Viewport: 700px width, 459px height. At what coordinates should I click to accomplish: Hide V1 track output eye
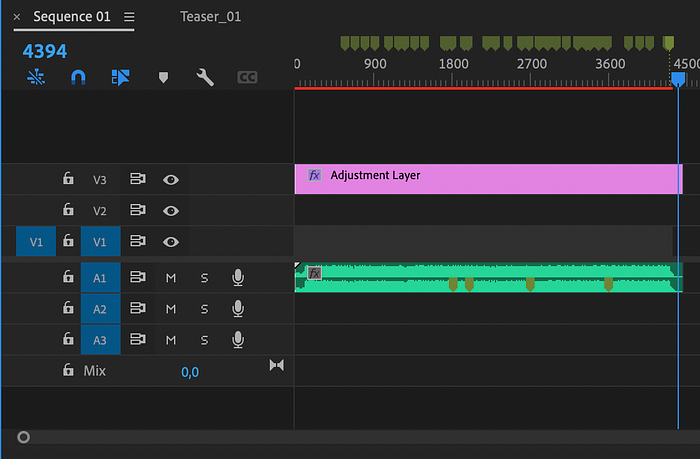pyautogui.click(x=171, y=242)
